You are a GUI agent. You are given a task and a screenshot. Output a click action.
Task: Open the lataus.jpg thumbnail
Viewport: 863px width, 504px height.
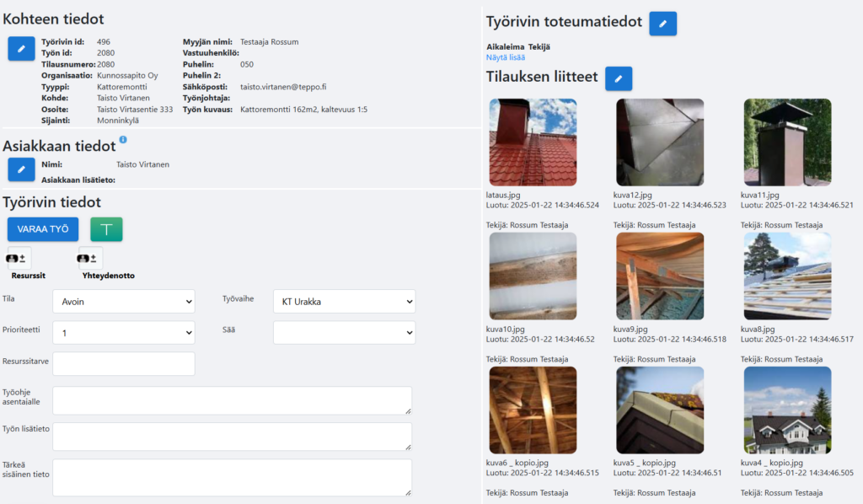(x=533, y=142)
